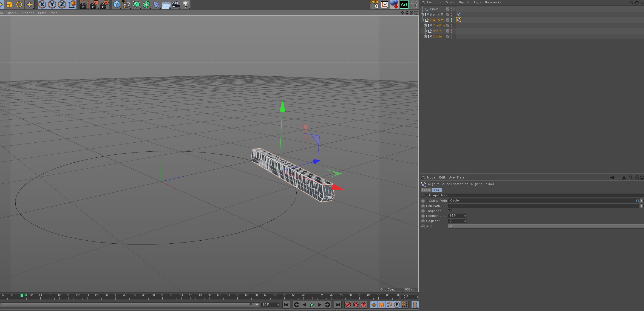The image size is (644, 311).
Task: Open the spline pen tool icon
Action: coord(126,4)
